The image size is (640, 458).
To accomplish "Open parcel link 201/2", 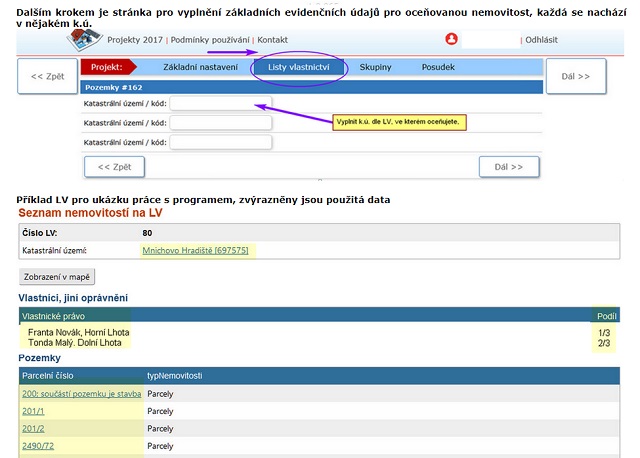I will tap(33, 429).
